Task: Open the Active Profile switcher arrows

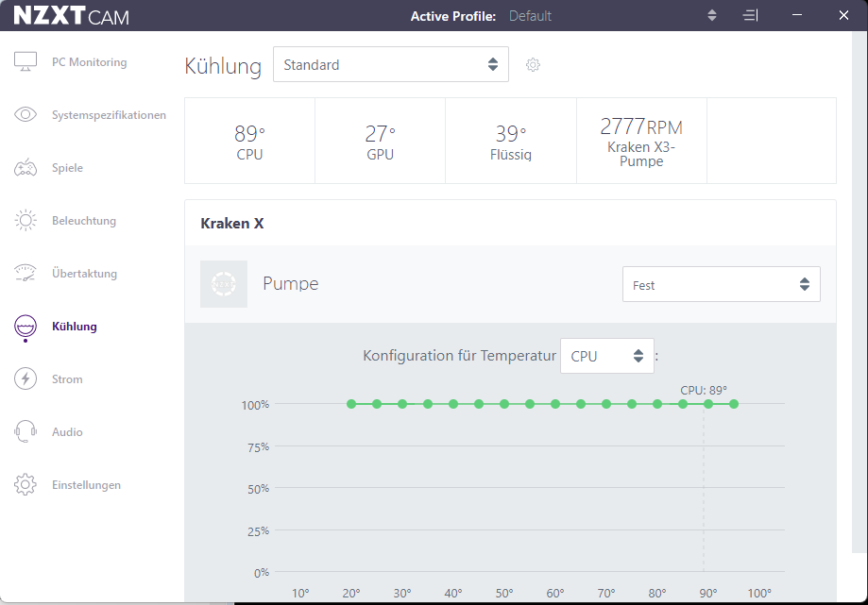Action: coord(712,15)
